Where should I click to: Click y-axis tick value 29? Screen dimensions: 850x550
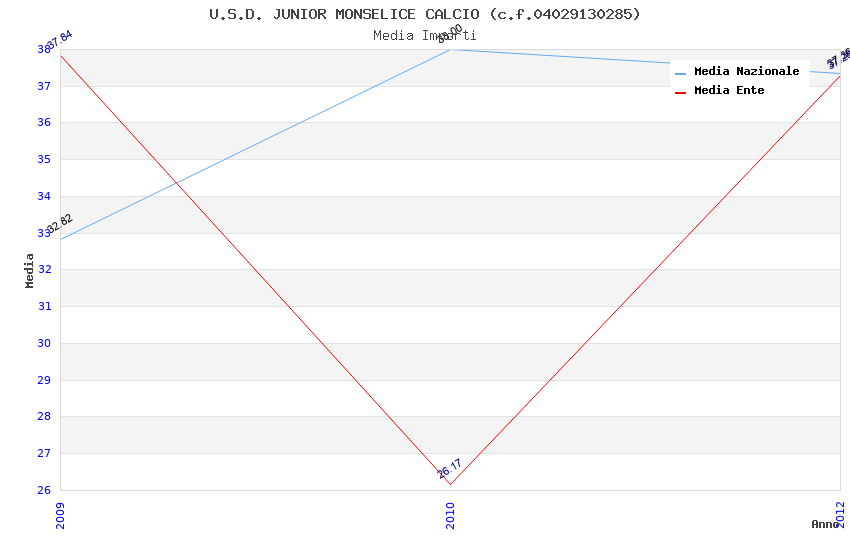pyautogui.click(x=44, y=380)
